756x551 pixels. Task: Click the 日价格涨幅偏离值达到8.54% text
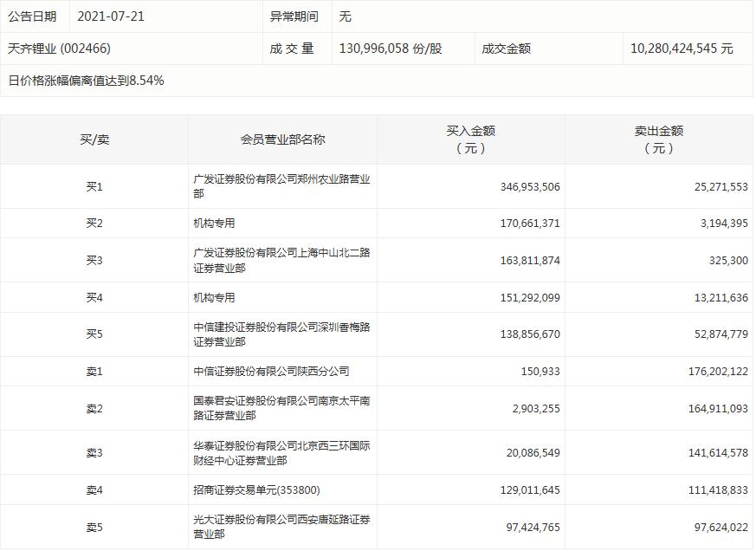click(86, 80)
